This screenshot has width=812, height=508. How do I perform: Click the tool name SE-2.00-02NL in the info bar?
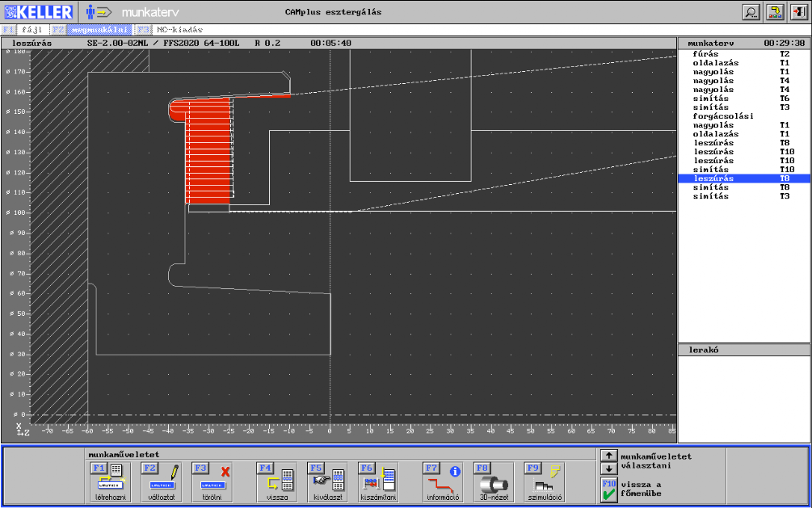(x=117, y=43)
